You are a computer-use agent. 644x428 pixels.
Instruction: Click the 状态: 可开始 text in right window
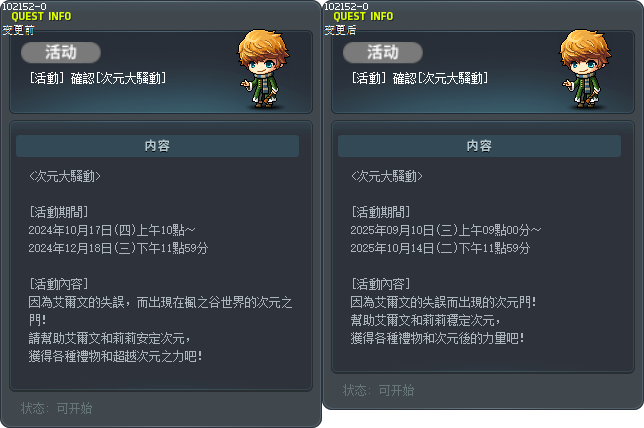[379, 390]
